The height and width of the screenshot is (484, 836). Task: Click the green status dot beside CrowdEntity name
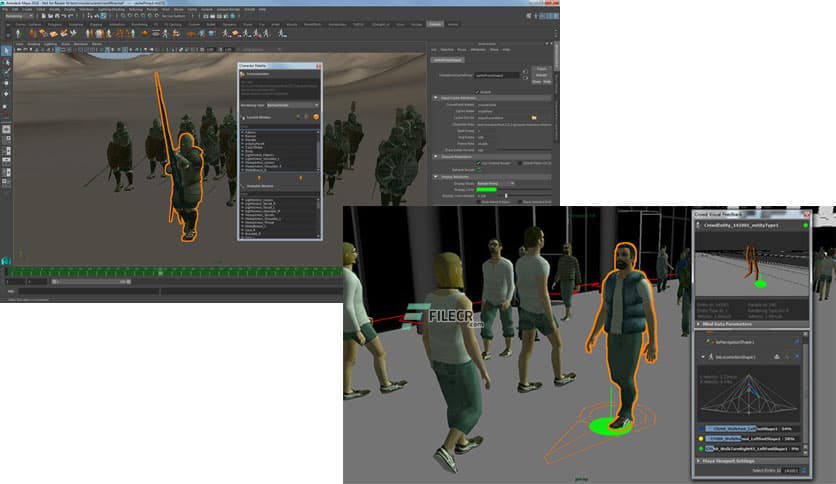[x=804, y=226]
